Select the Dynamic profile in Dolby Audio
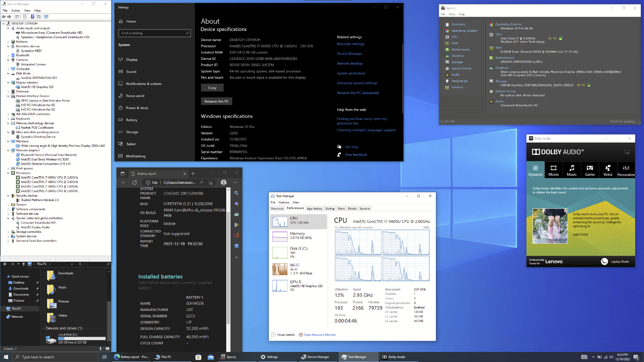Image resolution: width=644 pixels, height=362 pixels. [x=535, y=171]
